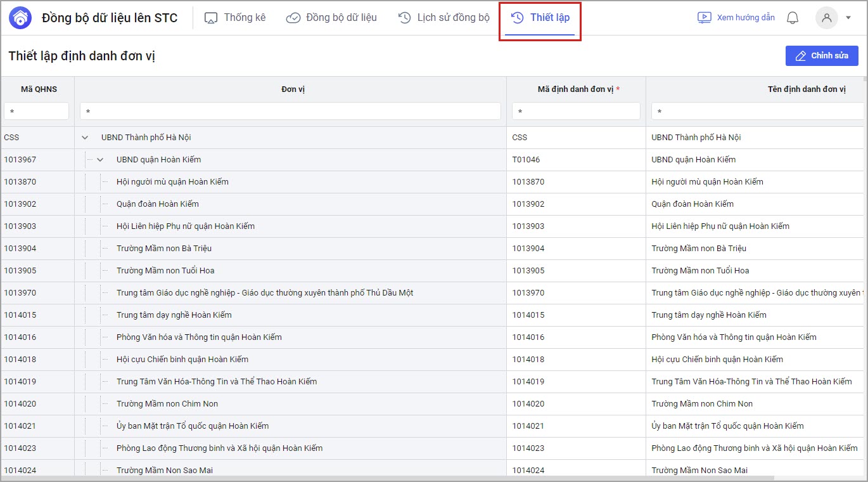Collapse the UBND Thành phố Hà Nội node
Image resolution: width=868 pixels, height=482 pixels.
85,138
